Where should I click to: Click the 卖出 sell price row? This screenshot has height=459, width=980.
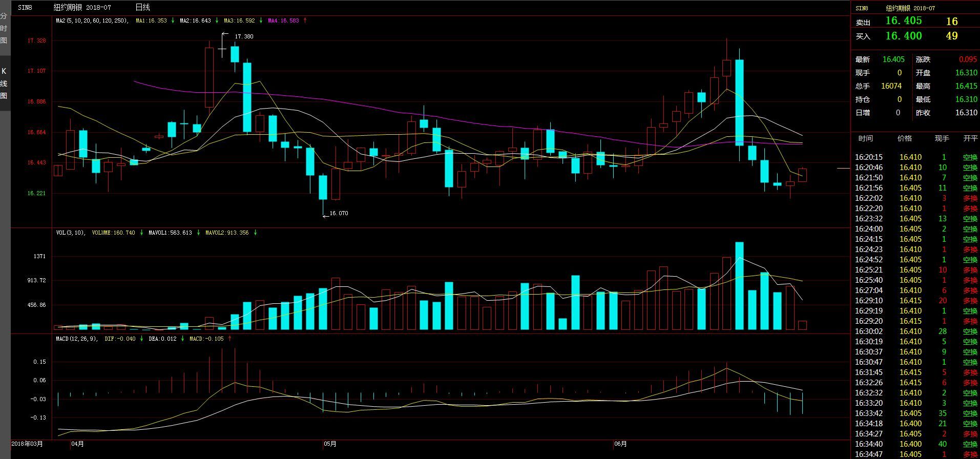[915, 22]
